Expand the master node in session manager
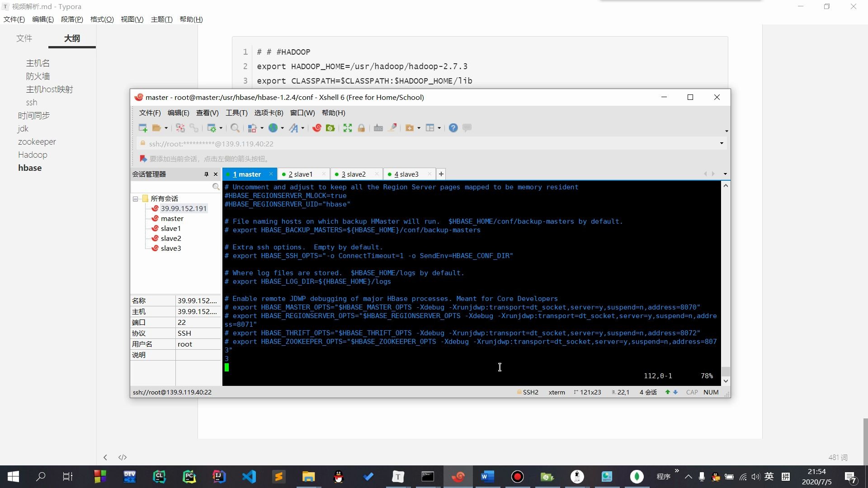 tap(172, 218)
